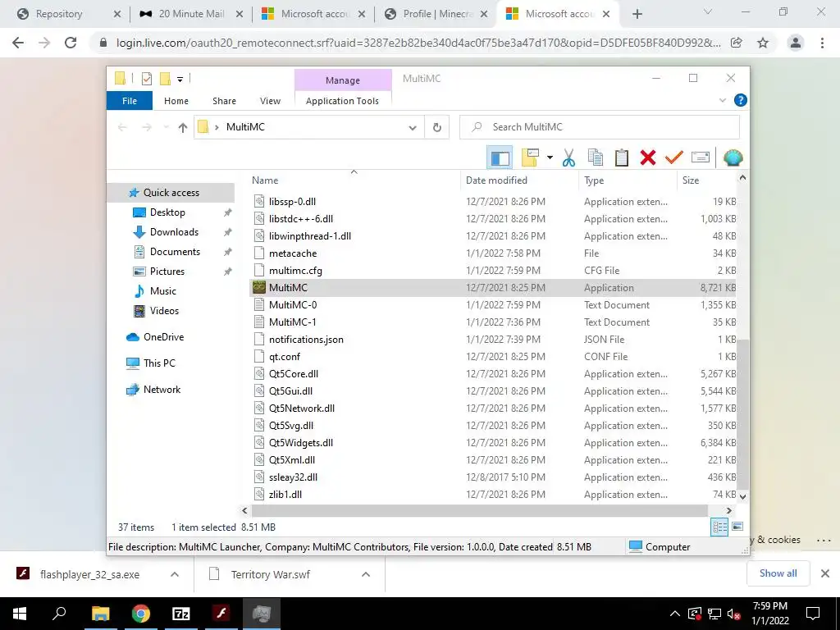Image resolution: width=840 pixels, height=630 pixels.
Task: Select the multimc.cfg file
Action: 493,271
